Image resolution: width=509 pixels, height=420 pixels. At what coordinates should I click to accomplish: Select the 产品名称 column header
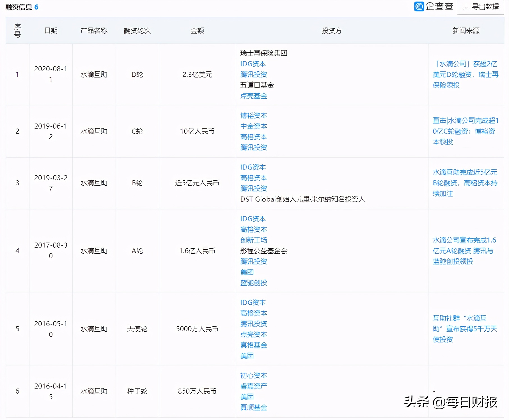point(94,31)
